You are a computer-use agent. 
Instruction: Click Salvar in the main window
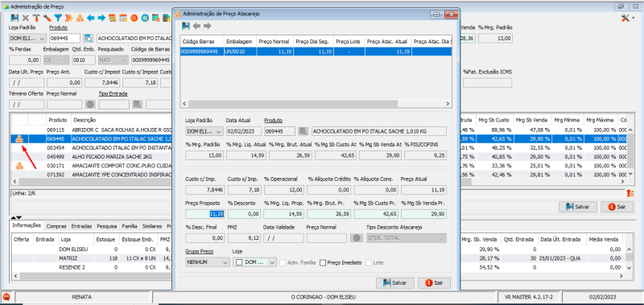pyautogui.click(x=577, y=207)
